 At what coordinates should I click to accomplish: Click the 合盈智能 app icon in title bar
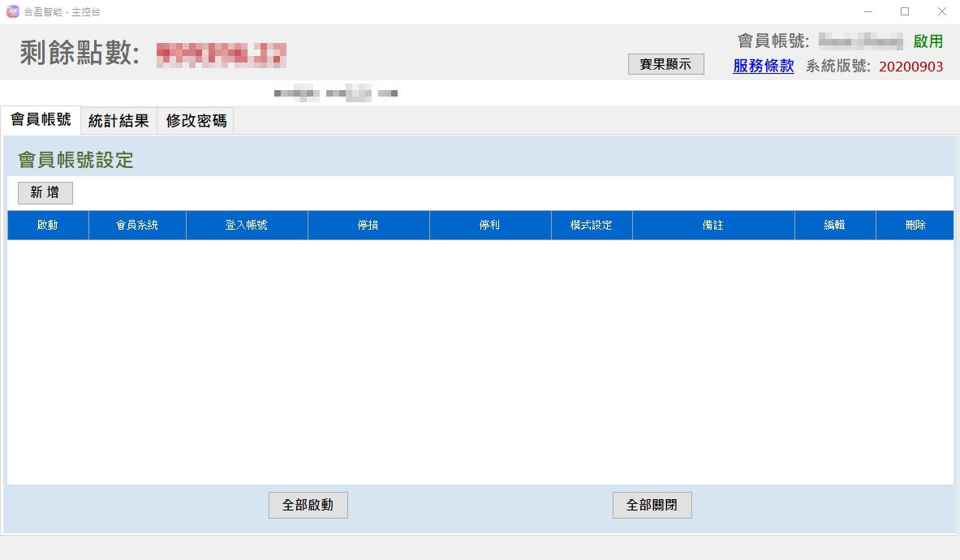12,12
